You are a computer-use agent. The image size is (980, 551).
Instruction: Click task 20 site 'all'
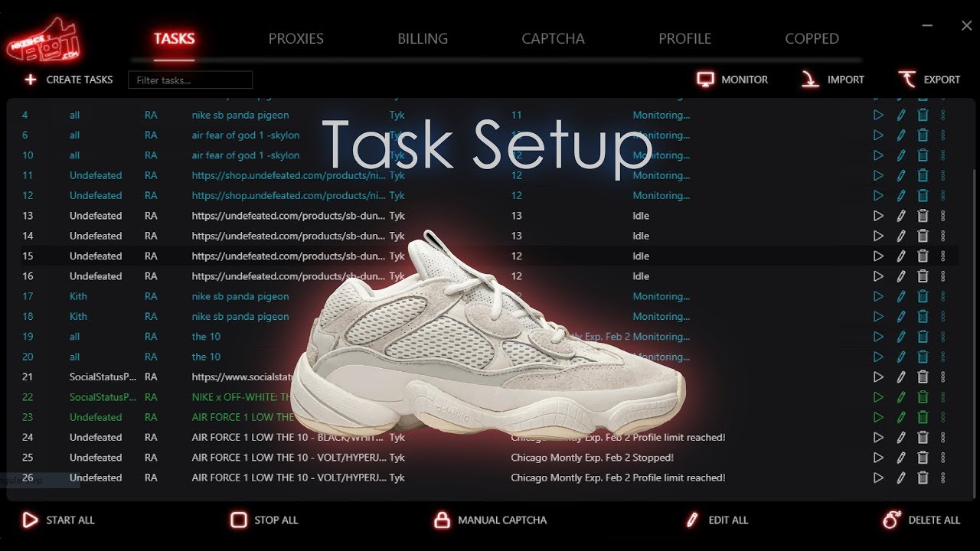coord(74,357)
